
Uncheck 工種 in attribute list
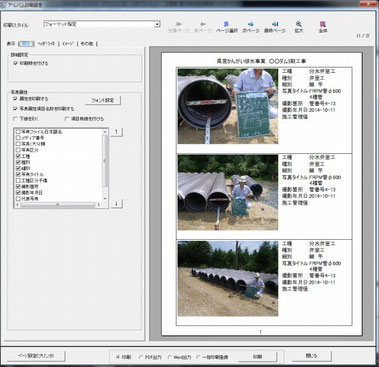click(x=18, y=156)
